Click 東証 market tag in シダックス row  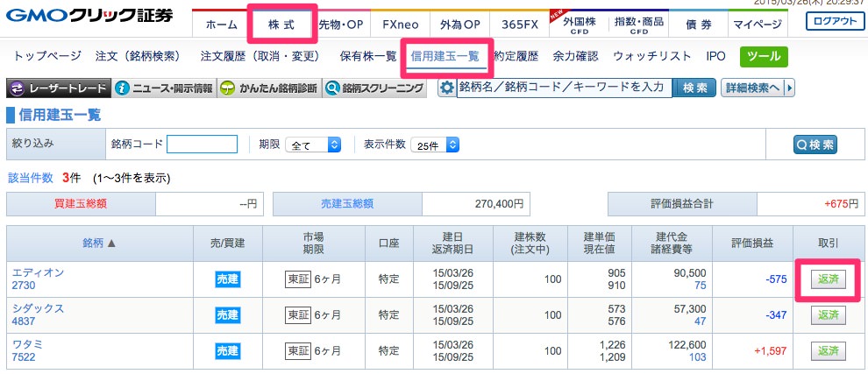tap(299, 314)
